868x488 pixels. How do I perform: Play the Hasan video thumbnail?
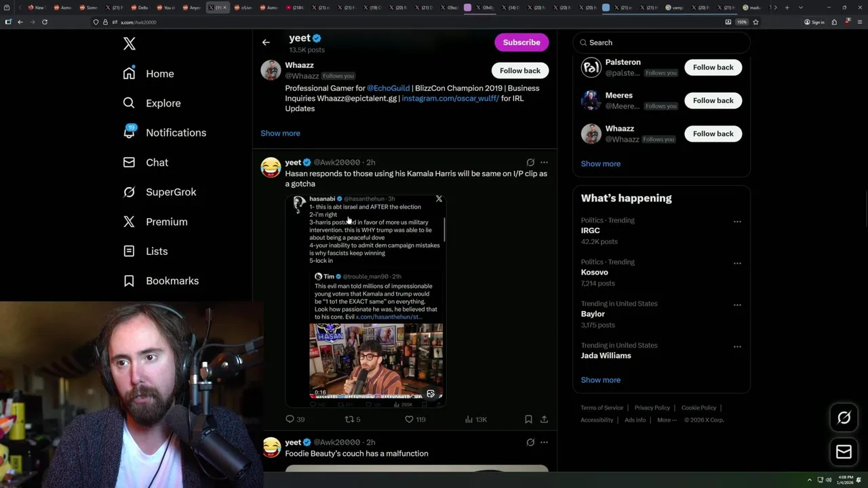click(x=376, y=361)
